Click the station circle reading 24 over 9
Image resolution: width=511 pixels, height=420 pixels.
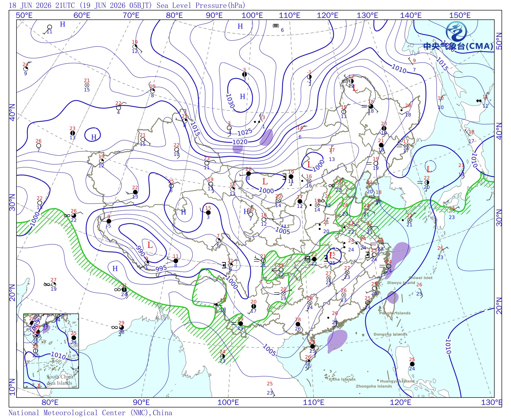tap(26, 69)
